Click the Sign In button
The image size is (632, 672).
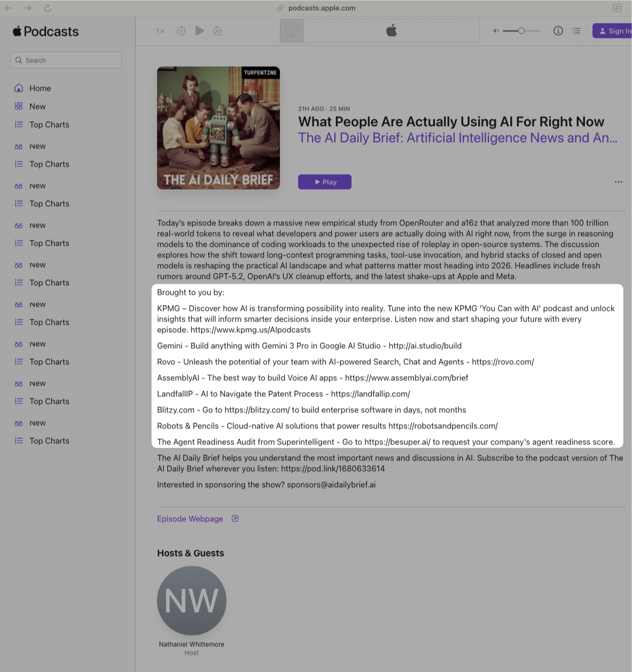(x=613, y=31)
